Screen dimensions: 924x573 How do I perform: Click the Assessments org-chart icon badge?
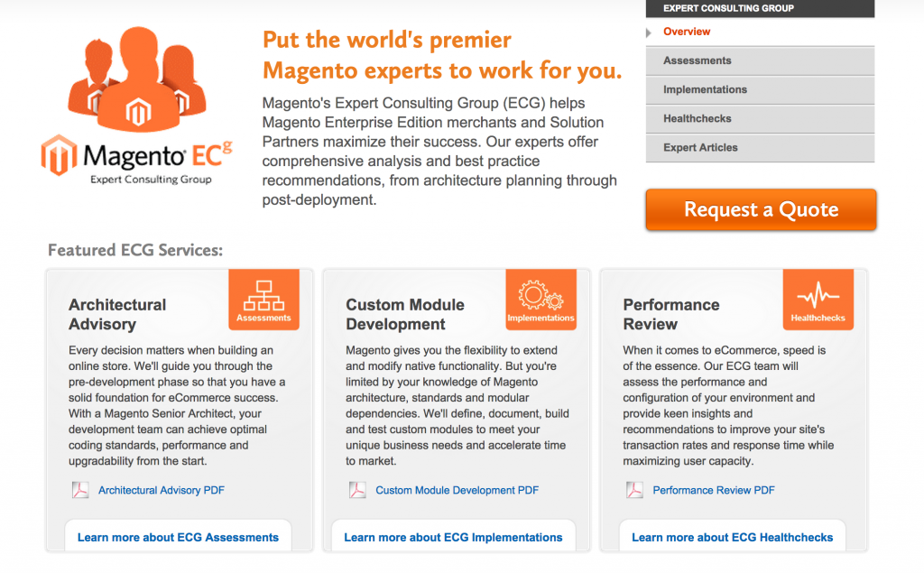click(x=264, y=300)
